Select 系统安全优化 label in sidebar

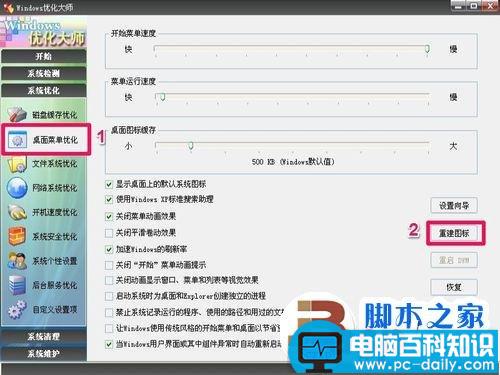55,237
